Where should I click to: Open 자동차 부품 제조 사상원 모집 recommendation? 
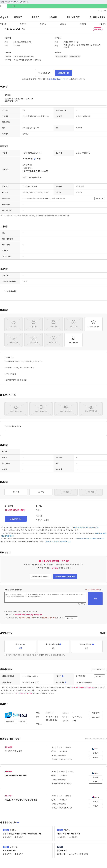point(69,834)
